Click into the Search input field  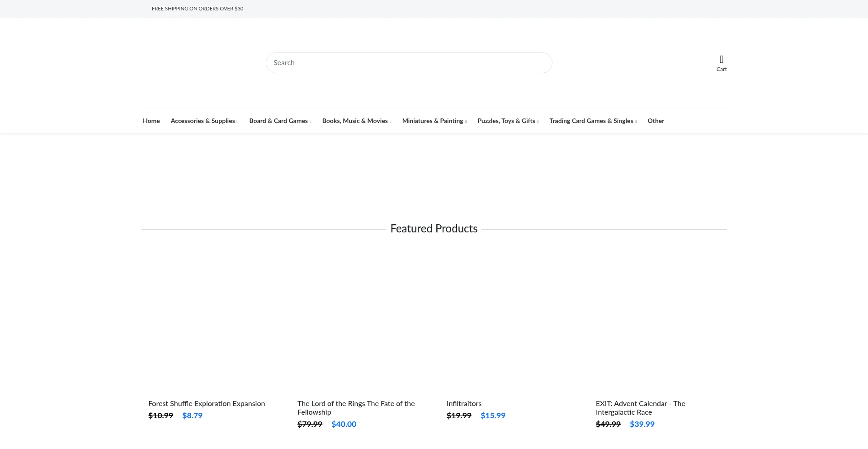(409, 63)
